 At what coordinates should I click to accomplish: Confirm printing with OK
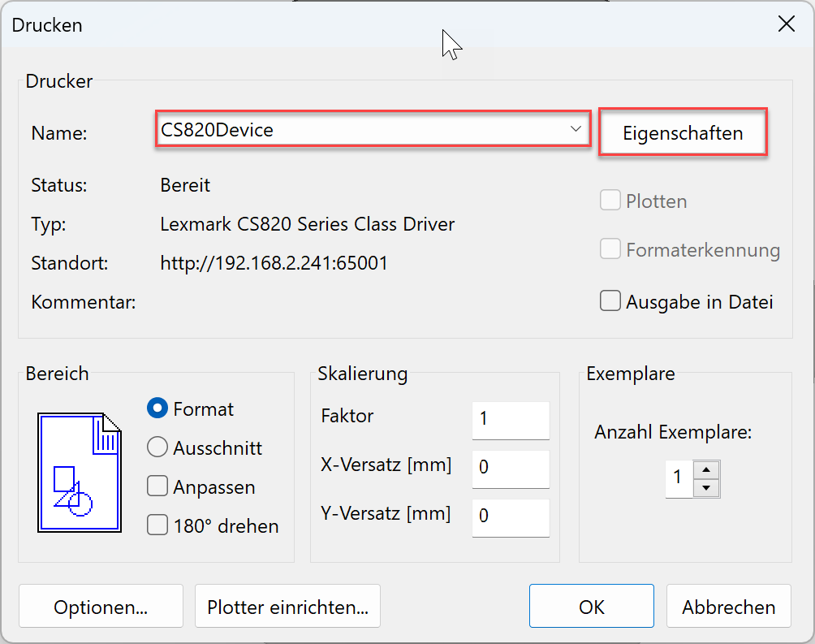pos(591,607)
